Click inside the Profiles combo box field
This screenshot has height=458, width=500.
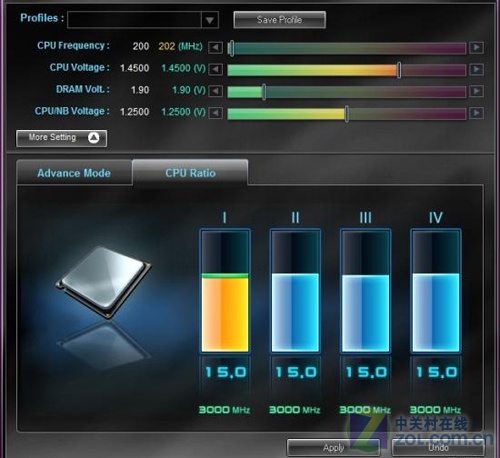(x=134, y=20)
